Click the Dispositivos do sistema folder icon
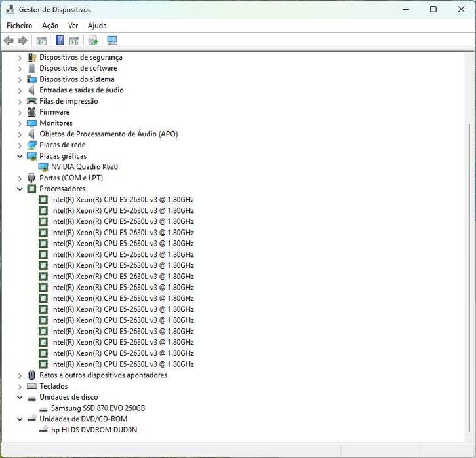 point(31,79)
